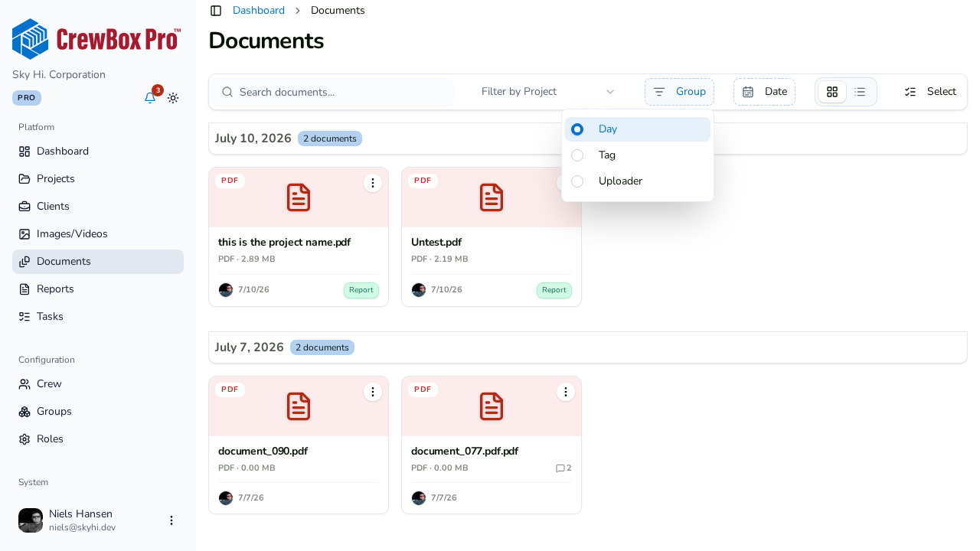
Task: Focus the Search documents field
Action: point(333,92)
